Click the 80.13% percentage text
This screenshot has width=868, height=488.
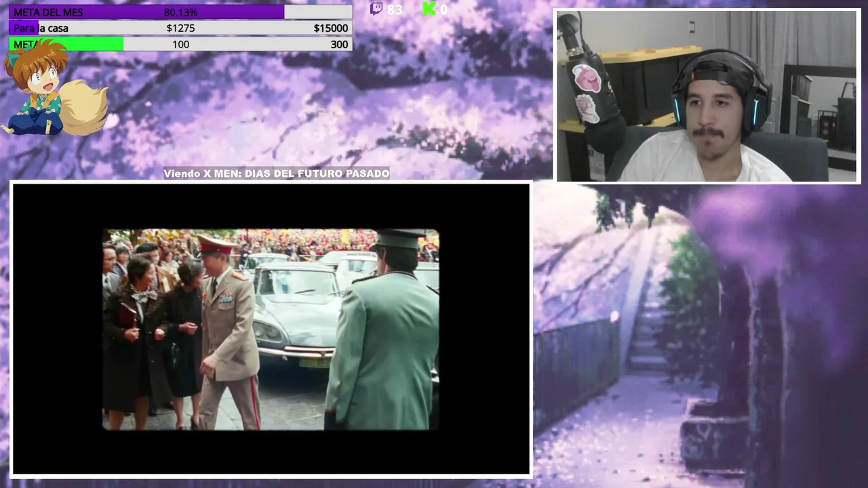[180, 12]
